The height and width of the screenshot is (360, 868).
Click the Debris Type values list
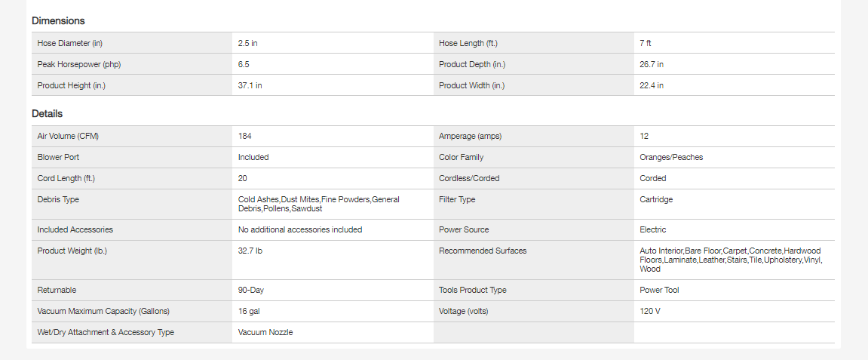click(318, 204)
